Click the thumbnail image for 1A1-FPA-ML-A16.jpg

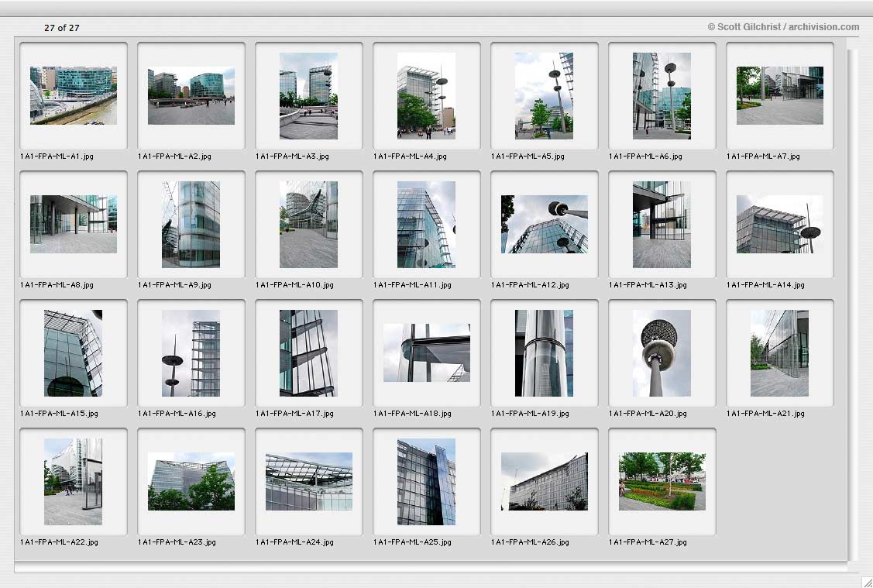(x=191, y=353)
